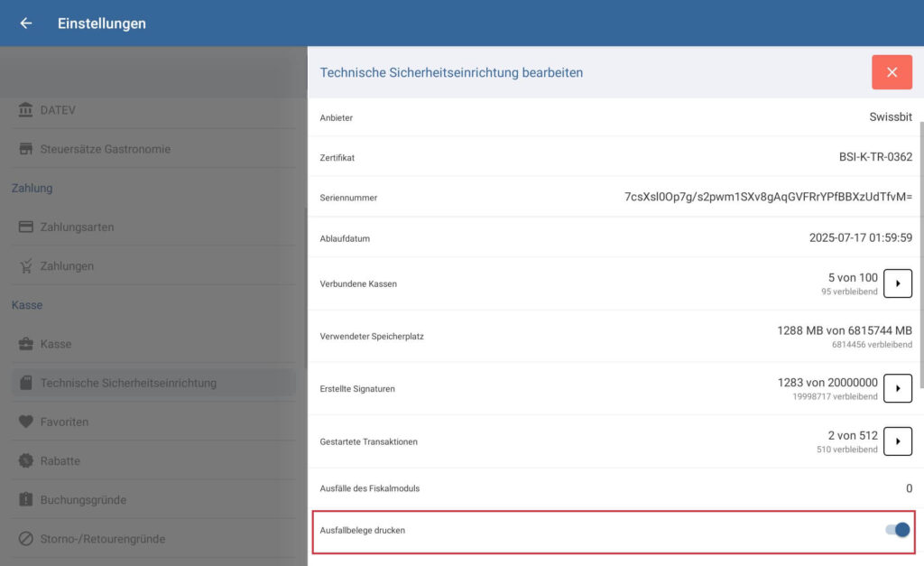924x566 pixels.
Task: Go back using the header arrow
Action: (23, 23)
